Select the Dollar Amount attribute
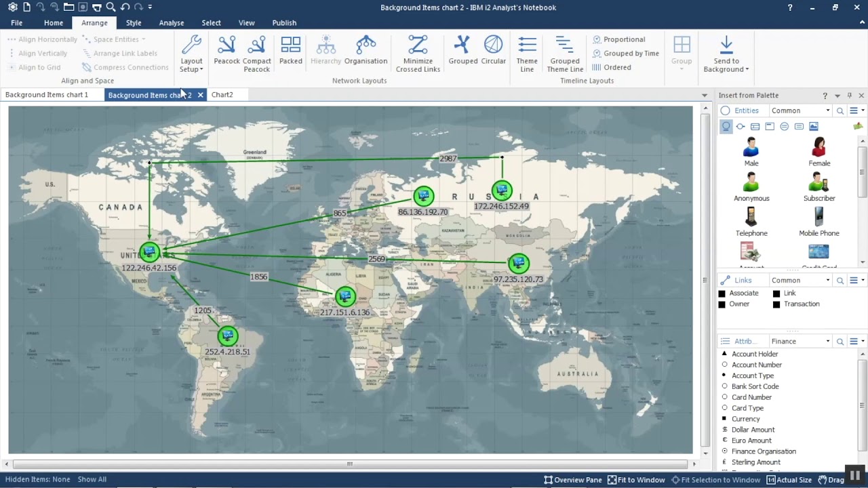 click(x=747, y=430)
